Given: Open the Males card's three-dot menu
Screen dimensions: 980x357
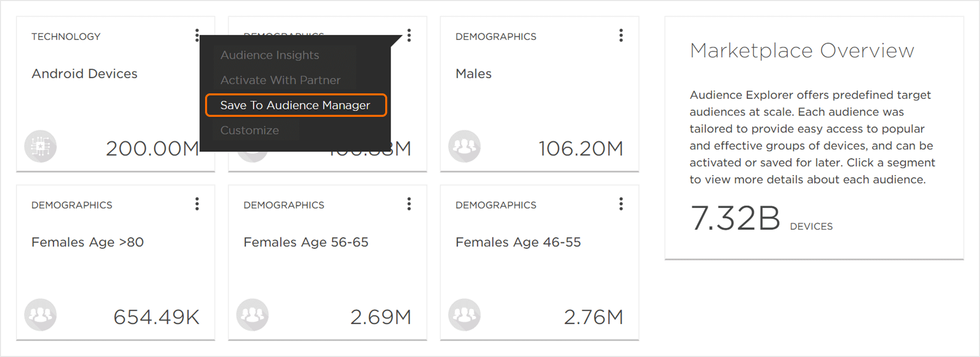Looking at the screenshot, I should pyautogui.click(x=621, y=35).
